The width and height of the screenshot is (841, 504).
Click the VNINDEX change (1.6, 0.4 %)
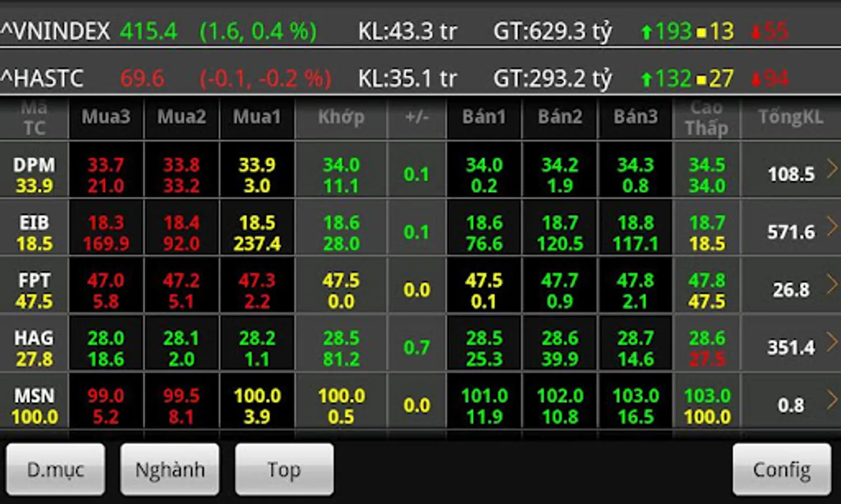coord(258,32)
